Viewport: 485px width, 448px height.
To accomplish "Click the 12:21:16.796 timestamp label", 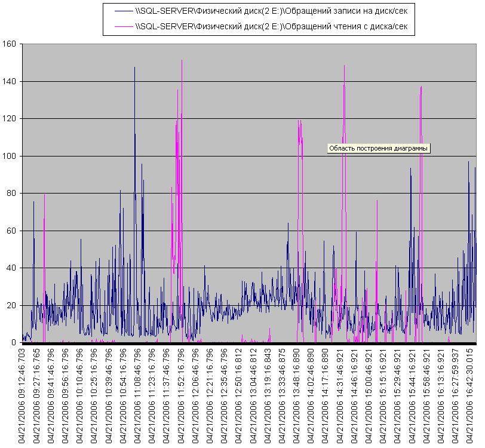I will 211,395.
